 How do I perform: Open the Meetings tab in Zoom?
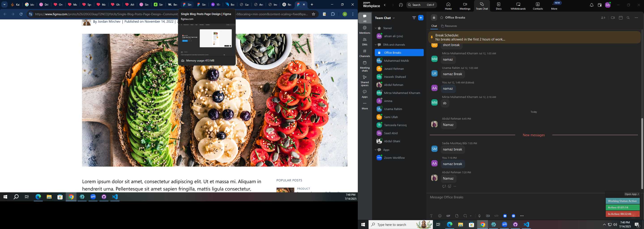pos(465,6)
